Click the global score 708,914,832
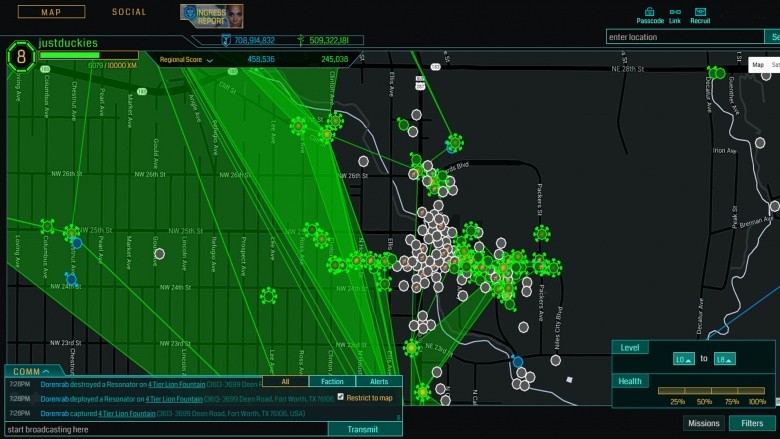780x439 pixels. (255, 40)
